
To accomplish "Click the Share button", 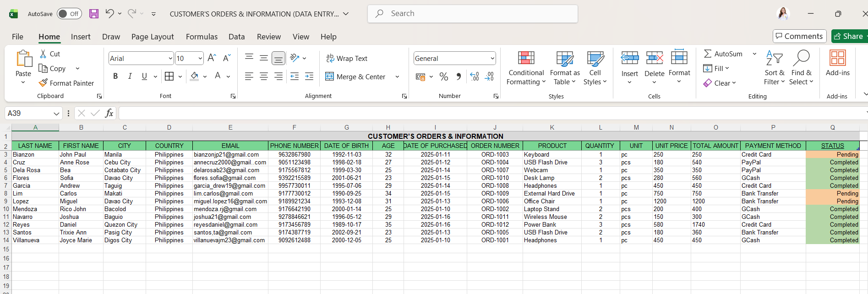I will pyautogui.click(x=849, y=36).
